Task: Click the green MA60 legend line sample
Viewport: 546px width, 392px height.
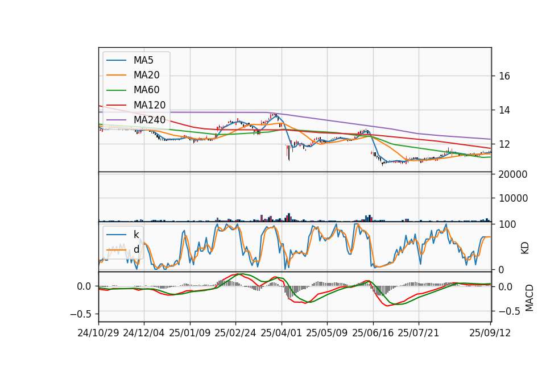Action: (x=116, y=90)
